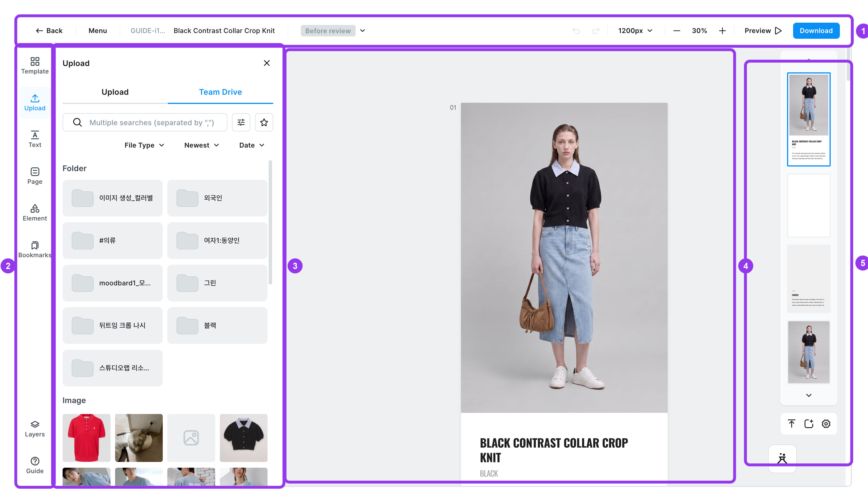Add a new page icon
This screenshot has width=868, height=503.
pos(809,423)
